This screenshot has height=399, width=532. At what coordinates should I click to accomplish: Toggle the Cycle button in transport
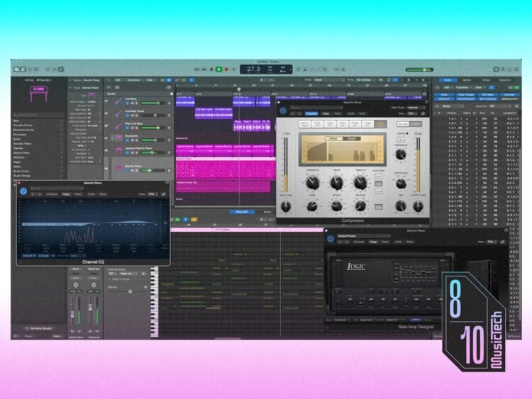pos(234,69)
